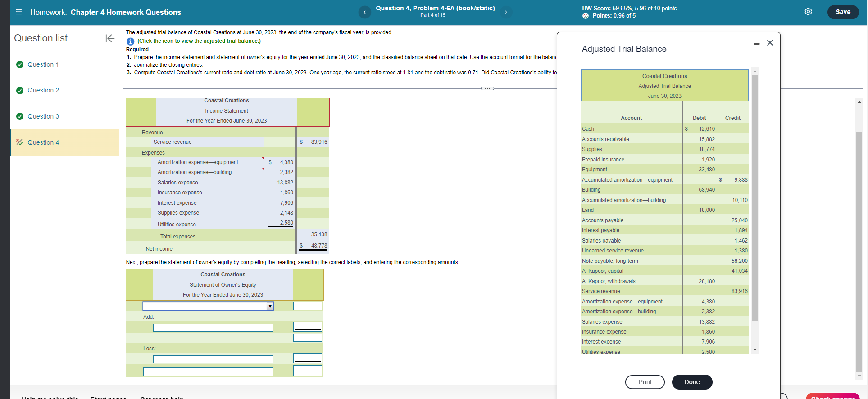Screen dimensions: 868x399
Task: Collapse the Question list panel
Action: pyautogui.click(x=110, y=38)
